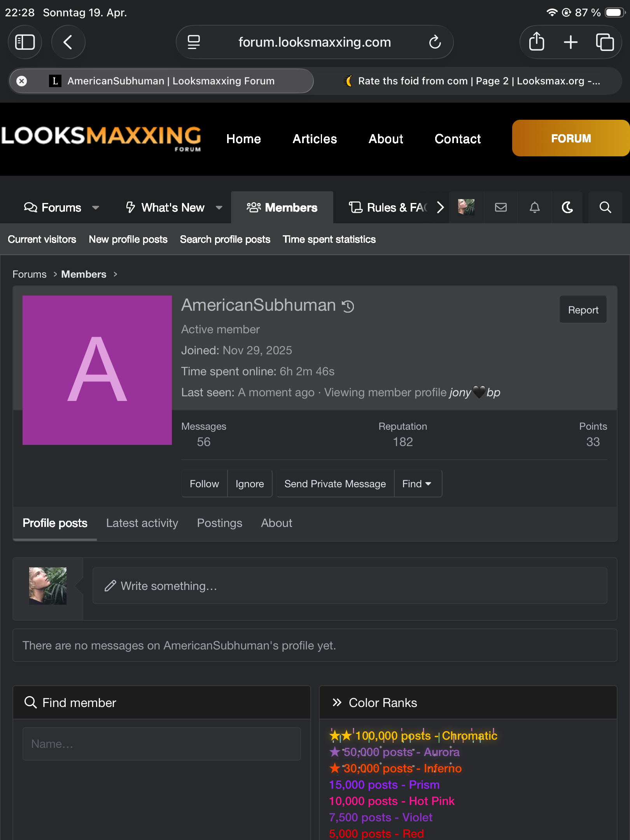Image resolution: width=630 pixels, height=840 pixels.
Task: Toggle dark mode with moon icon
Action: tap(567, 207)
